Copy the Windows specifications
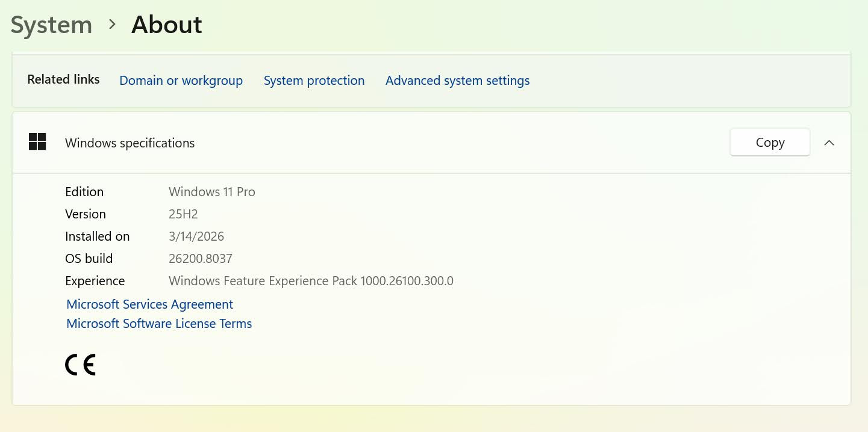This screenshot has height=432, width=868. [x=769, y=143]
